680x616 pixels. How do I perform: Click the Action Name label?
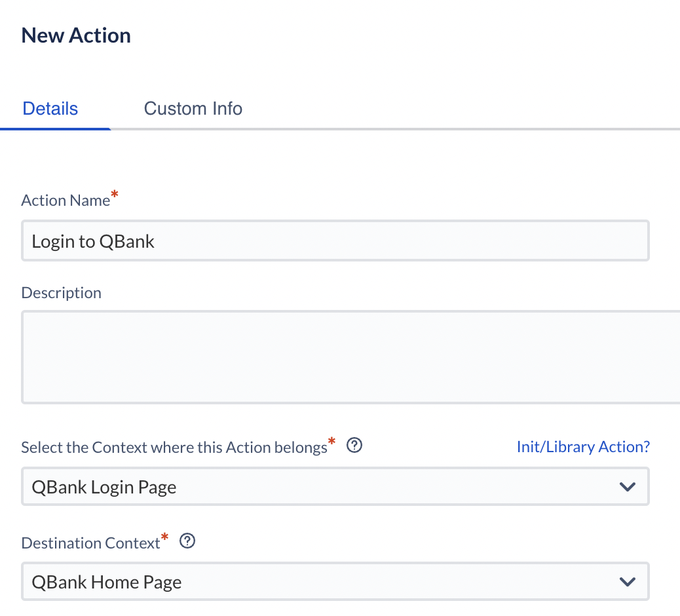click(x=66, y=201)
